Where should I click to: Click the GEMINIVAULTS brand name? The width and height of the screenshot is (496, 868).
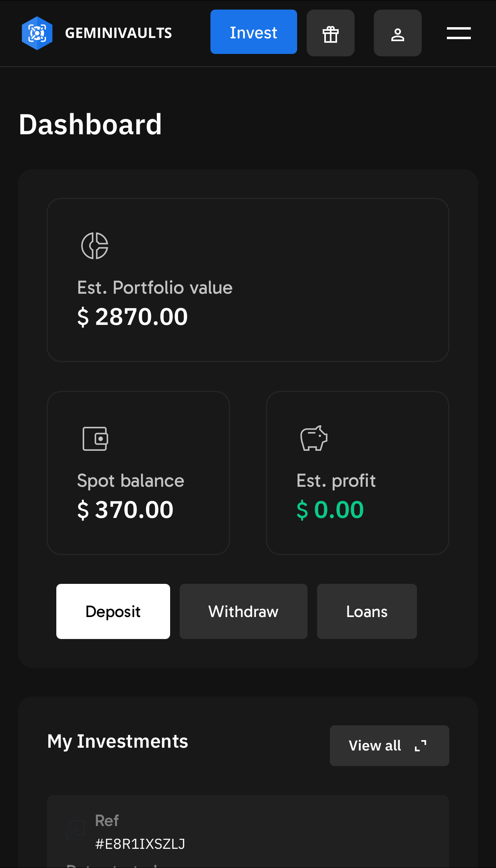(119, 33)
